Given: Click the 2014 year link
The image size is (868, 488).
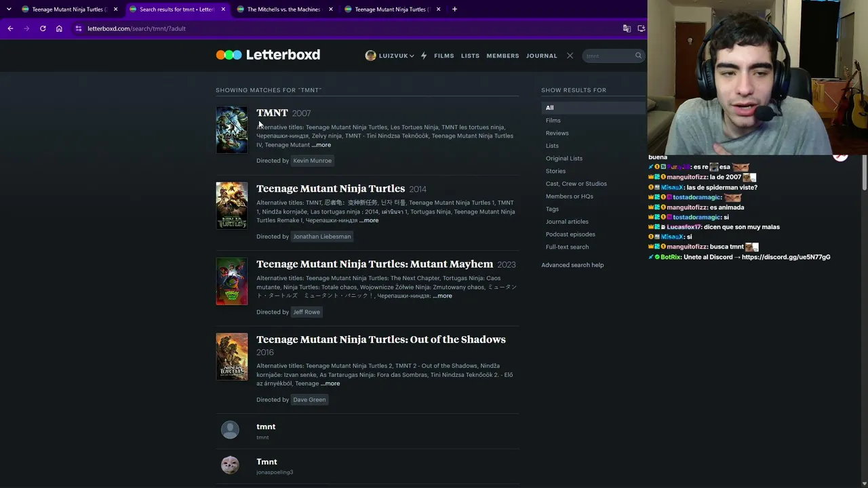Looking at the screenshot, I should (x=418, y=189).
